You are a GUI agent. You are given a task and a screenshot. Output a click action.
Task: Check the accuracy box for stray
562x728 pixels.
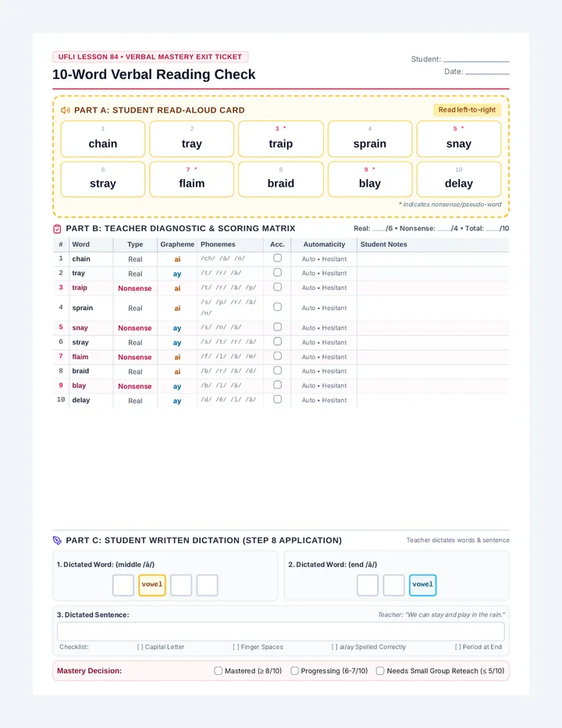point(278,341)
